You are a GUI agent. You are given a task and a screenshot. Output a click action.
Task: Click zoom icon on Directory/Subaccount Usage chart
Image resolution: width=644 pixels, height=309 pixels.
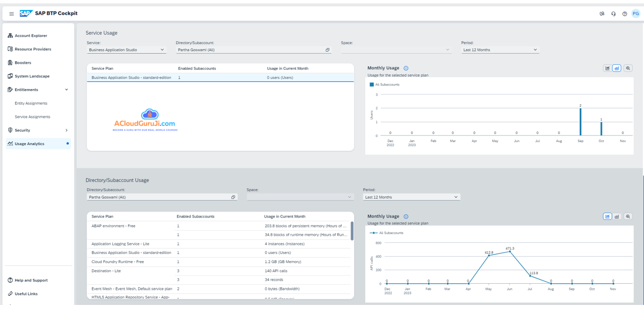click(628, 216)
